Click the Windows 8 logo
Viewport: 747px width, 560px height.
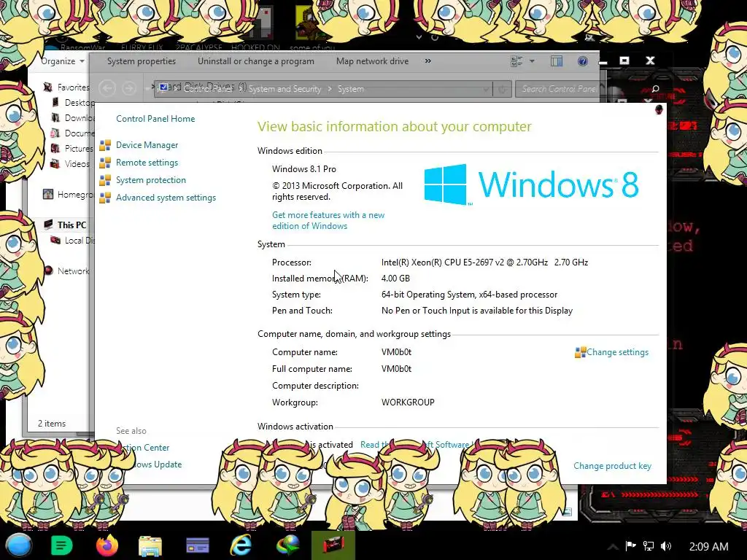point(531,184)
